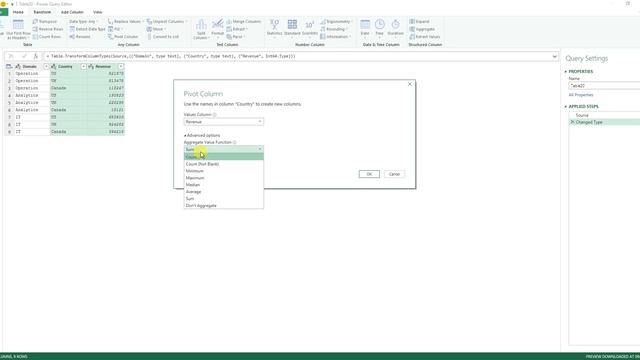Open the Information dropdown
Image resolution: width=640 pixels, height=360 pixels.
[x=336, y=37]
